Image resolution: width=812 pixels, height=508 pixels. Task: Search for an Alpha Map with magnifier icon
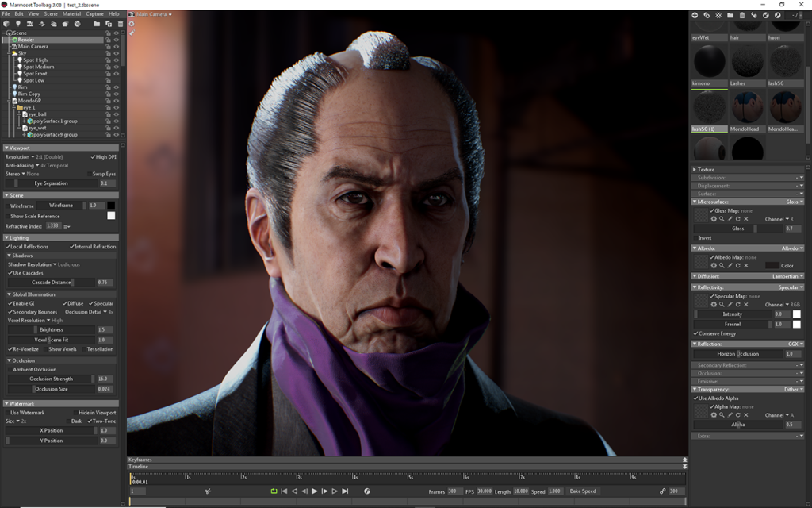coord(722,414)
